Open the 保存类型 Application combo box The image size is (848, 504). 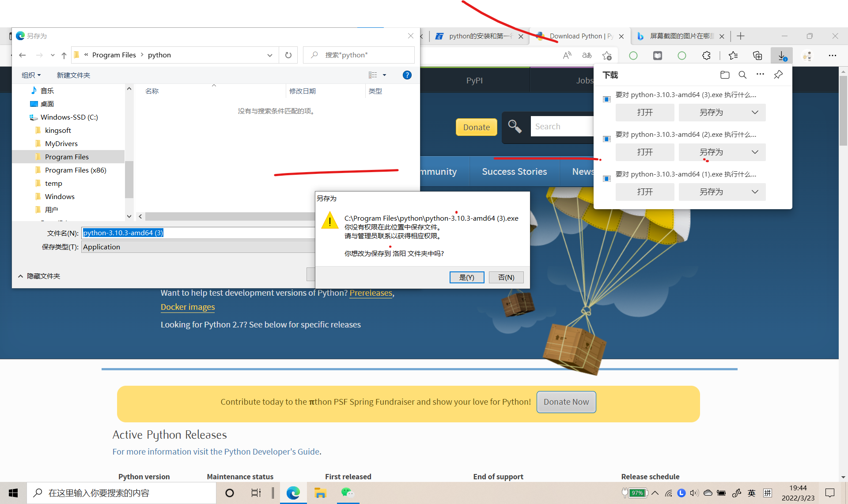pos(198,247)
